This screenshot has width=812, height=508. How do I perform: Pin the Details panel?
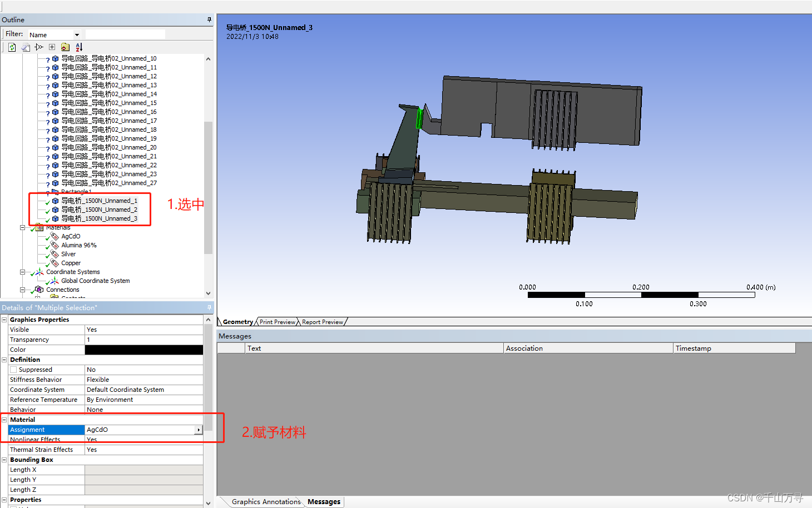[209, 307]
